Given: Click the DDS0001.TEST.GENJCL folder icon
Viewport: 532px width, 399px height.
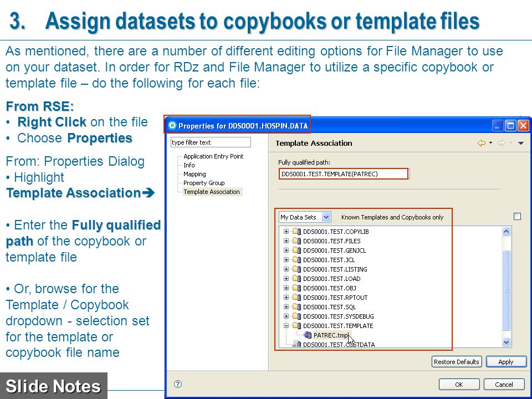Looking at the screenshot, I should tap(297, 250).
